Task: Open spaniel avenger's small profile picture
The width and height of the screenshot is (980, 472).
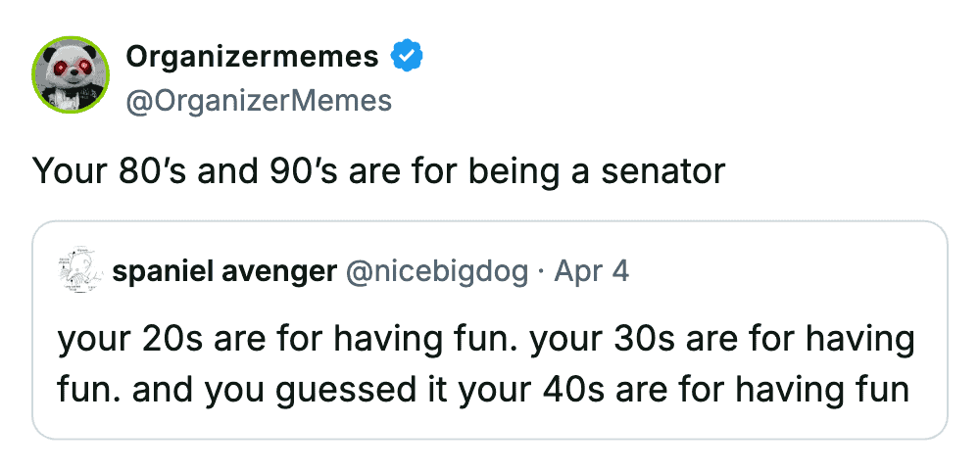Action: [80, 271]
